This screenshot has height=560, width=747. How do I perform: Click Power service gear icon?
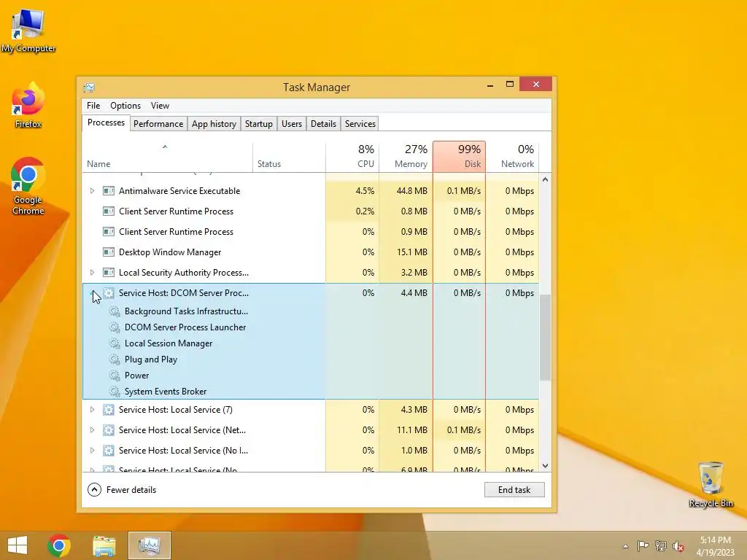click(x=115, y=376)
